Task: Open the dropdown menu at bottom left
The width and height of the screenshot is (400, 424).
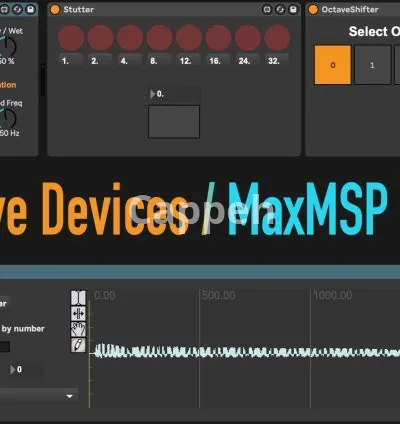Action: tap(38, 396)
